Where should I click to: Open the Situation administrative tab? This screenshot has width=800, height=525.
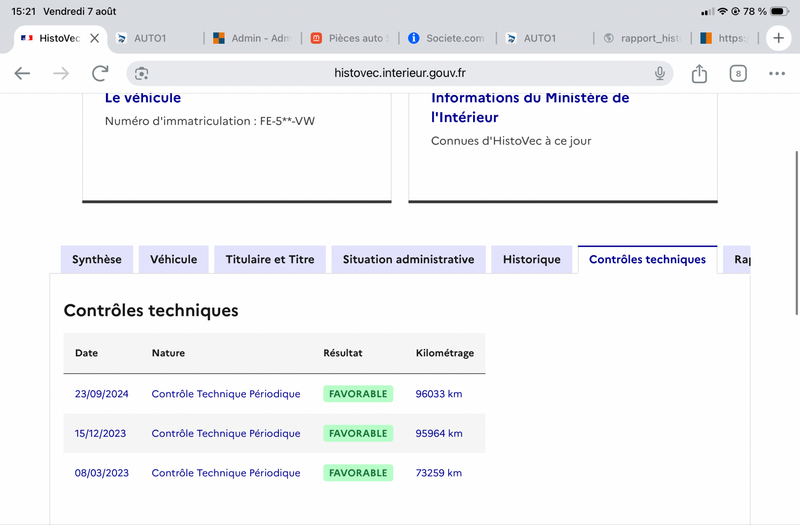coord(409,259)
